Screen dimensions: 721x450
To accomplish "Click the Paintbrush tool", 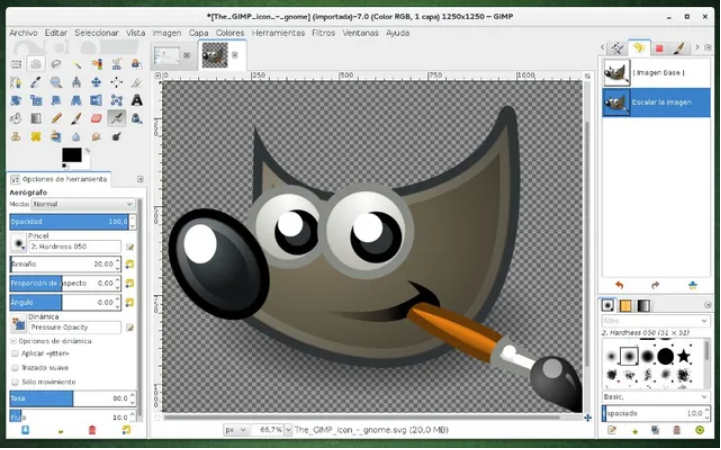I will pyautogui.click(x=76, y=118).
